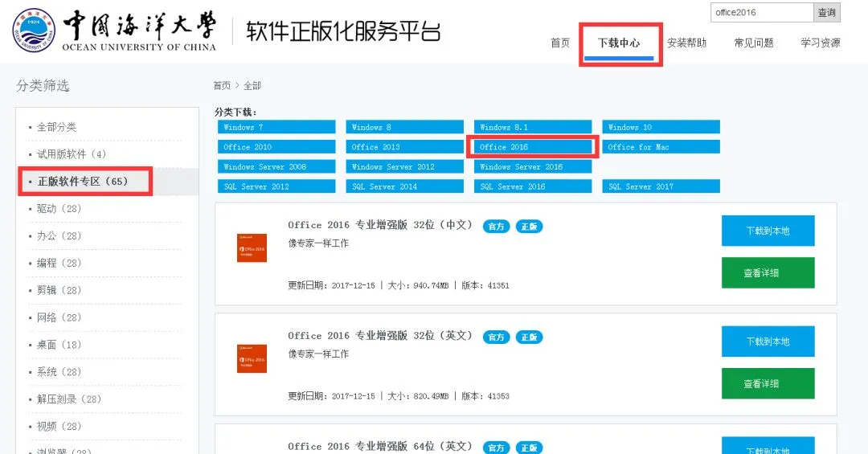
Task: Open the 安装帮助 tab
Action: (x=686, y=43)
